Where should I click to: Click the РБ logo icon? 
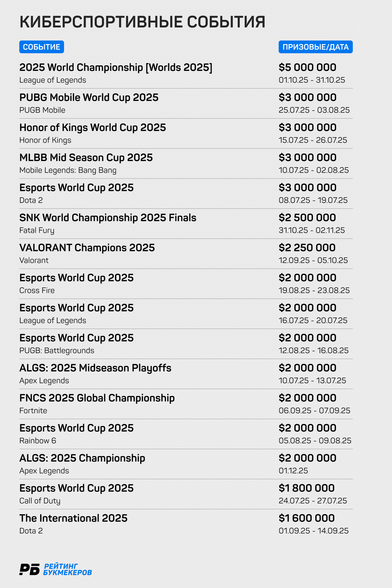29,569
